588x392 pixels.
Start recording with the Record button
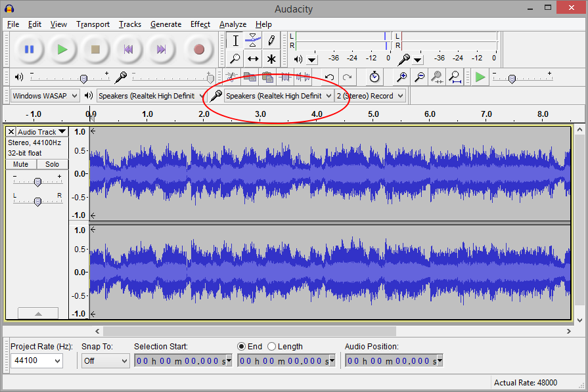199,49
